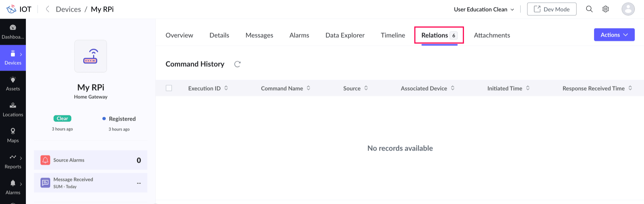Image resolution: width=644 pixels, height=204 pixels.
Task: Open the Actions dropdown button
Action: coord(614,34)
